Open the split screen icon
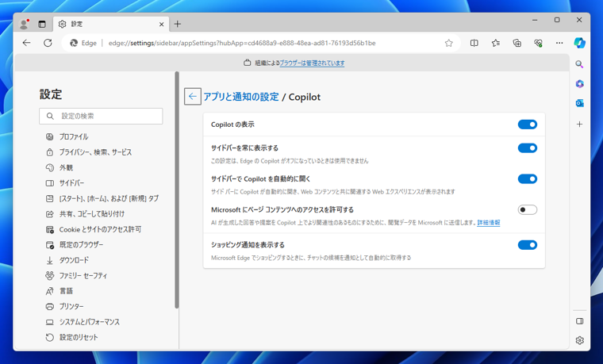This screenshot has width=603, height=364. (x=474, y=43)
